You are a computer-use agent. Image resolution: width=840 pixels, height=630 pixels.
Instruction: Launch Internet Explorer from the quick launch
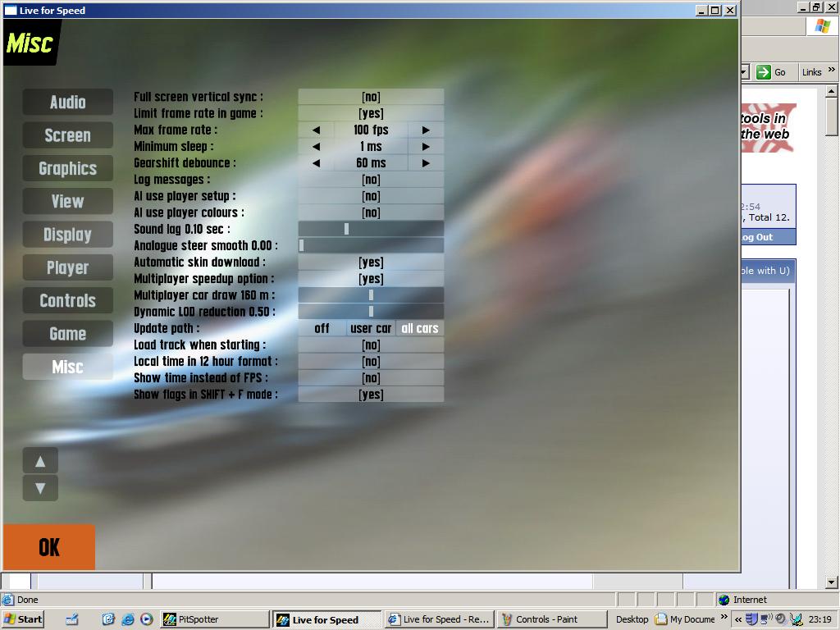click(x=127, y=619)
